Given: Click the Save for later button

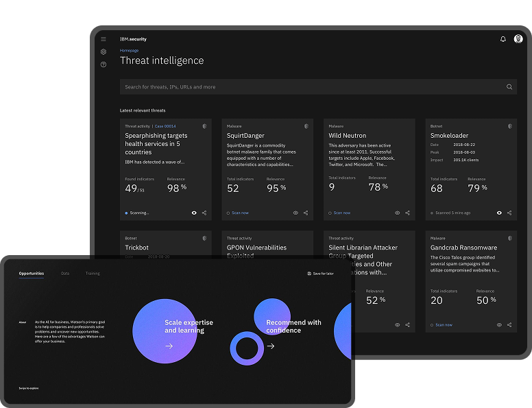Looking at the screenshot, I should click(320, 274).
